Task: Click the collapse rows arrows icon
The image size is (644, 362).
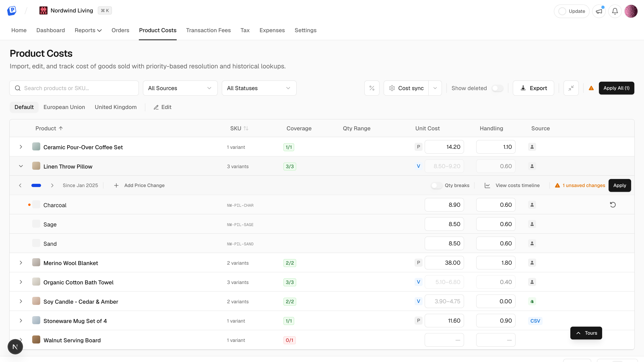Action: [571, 88]
